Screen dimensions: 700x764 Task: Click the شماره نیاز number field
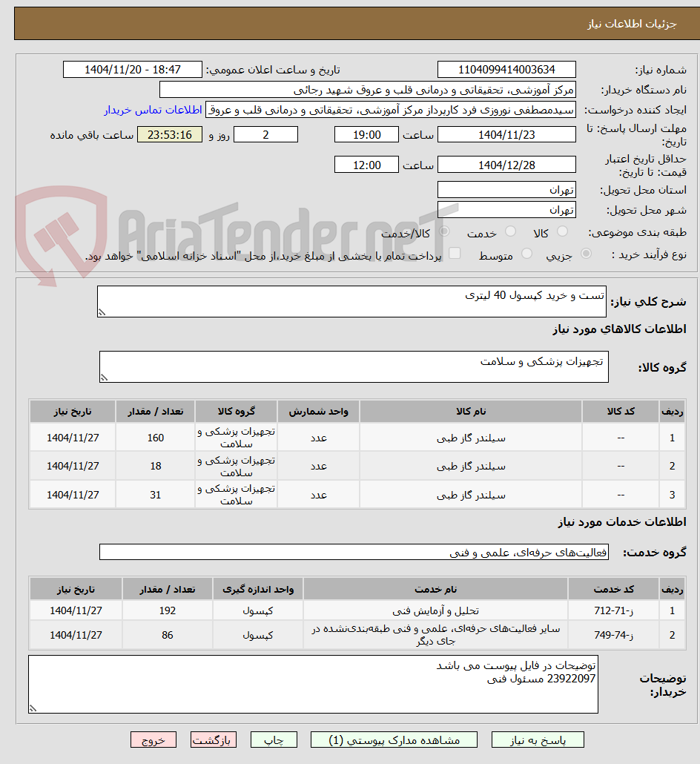coord(506,70)
